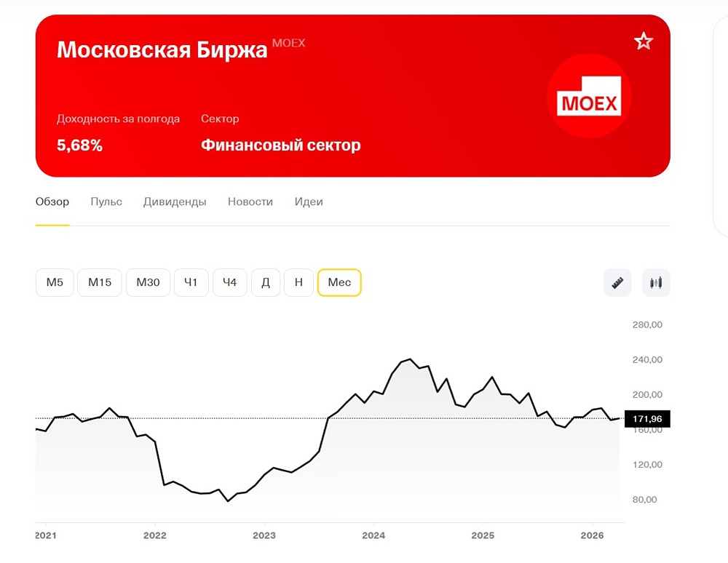Open the Идеи tab

point(308,201)
